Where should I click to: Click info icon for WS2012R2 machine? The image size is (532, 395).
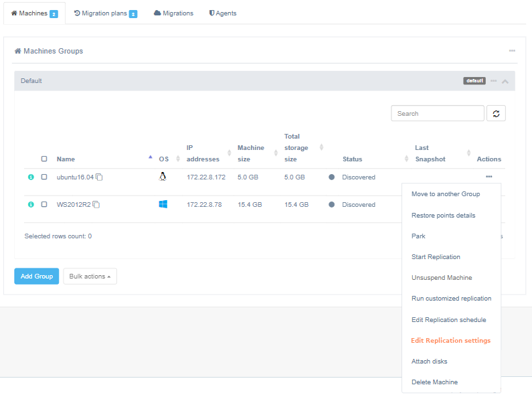click(x=31, y=205)
